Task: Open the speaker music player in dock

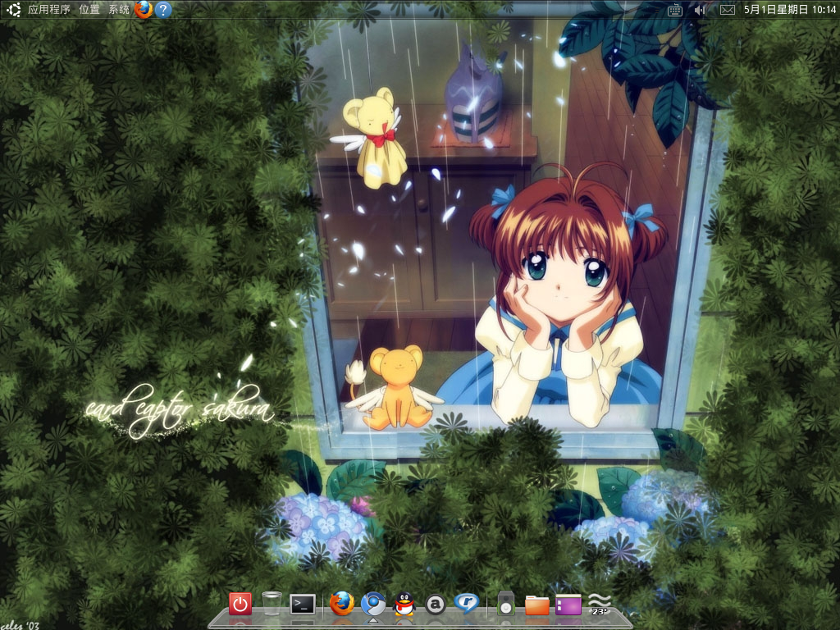Action: [x=505, y=605]
